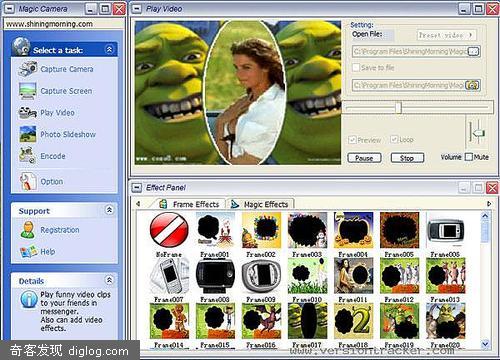The image size is (500, 360).
Task: Open the Effect Panel window system menu
Action: tap(136, 188)
